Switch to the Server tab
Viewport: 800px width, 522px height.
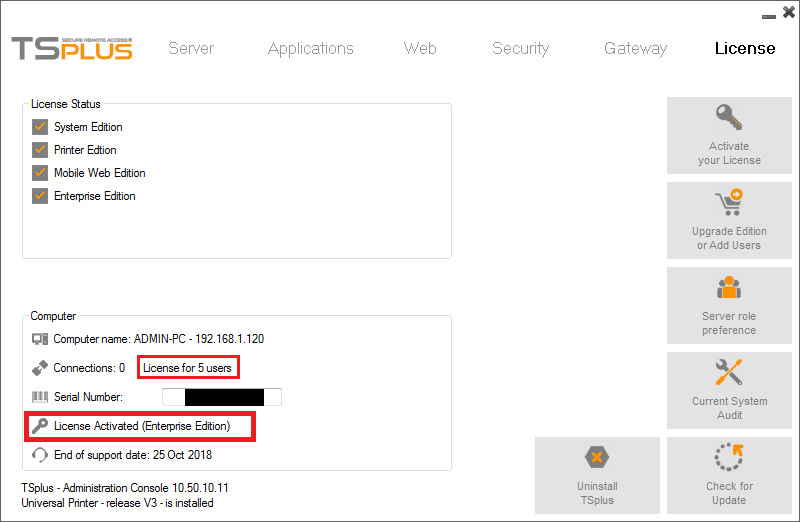191,48
